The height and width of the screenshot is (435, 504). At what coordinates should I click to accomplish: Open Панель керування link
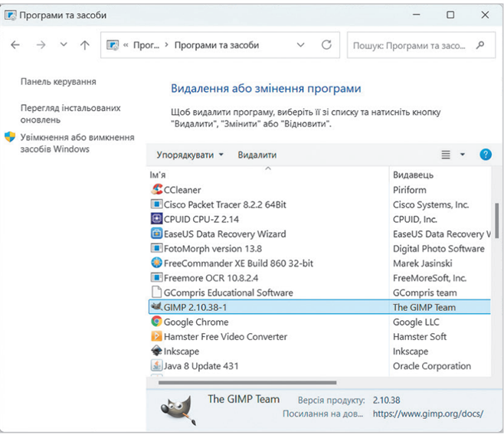point(58,82)
